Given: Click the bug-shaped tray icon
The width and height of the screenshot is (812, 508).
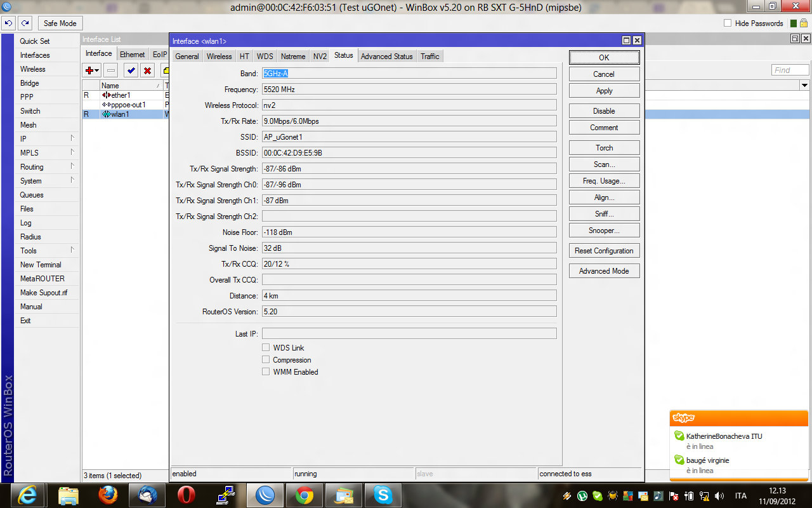Looking at the screenshot, I should (613, 495).
